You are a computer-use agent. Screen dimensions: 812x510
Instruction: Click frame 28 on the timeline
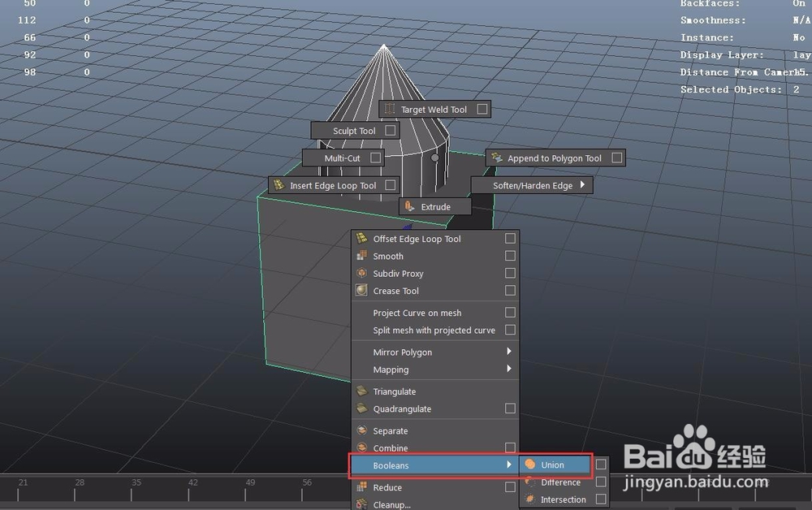(x=80, y=482)
